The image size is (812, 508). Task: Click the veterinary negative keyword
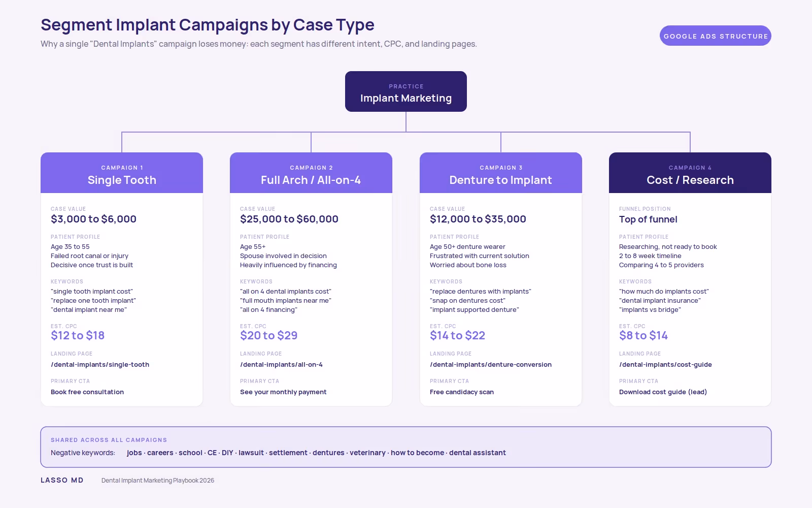coord(367,453)
